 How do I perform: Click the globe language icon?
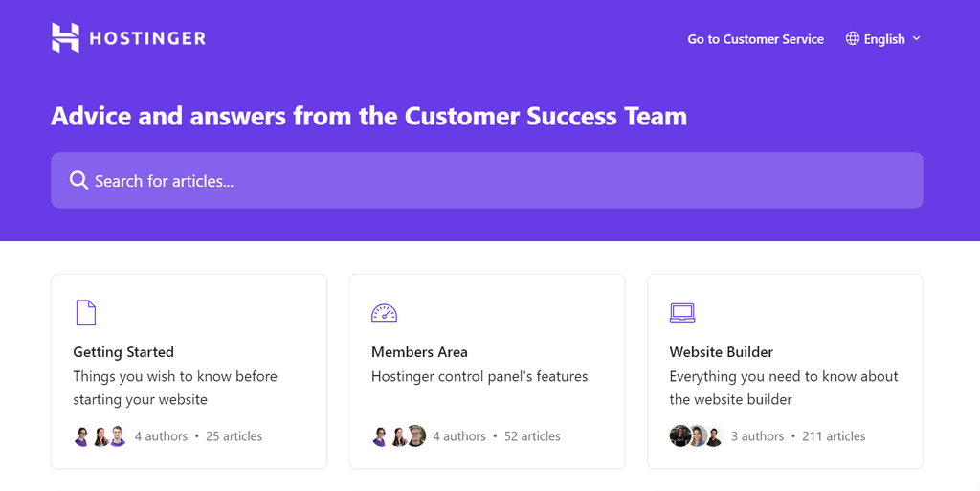click(x=853, y=38)
